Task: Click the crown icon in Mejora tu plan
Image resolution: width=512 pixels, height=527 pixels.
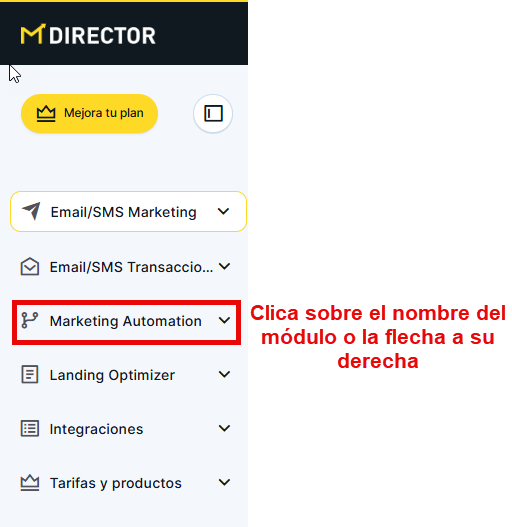Action: [x=46, y=114]
